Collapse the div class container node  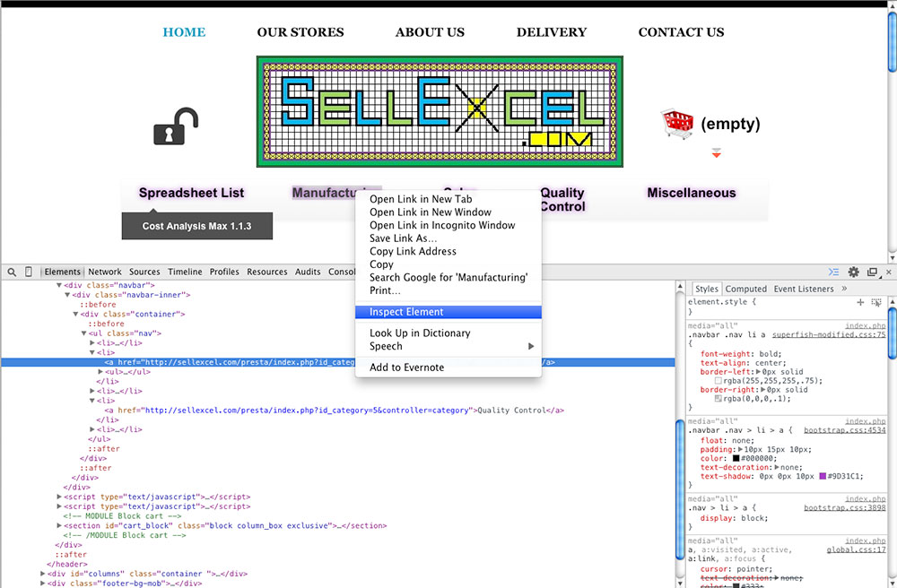(75, 315)
